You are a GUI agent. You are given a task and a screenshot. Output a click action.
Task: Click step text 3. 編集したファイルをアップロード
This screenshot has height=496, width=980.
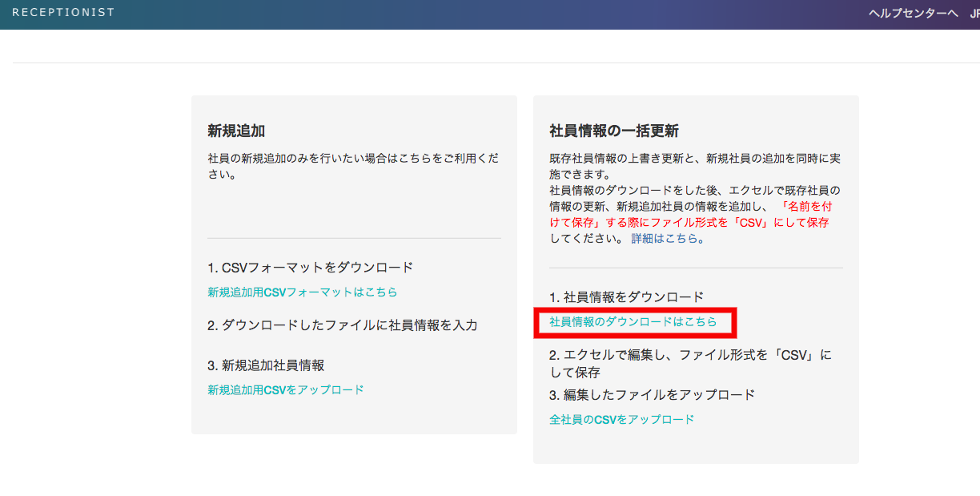652,395
